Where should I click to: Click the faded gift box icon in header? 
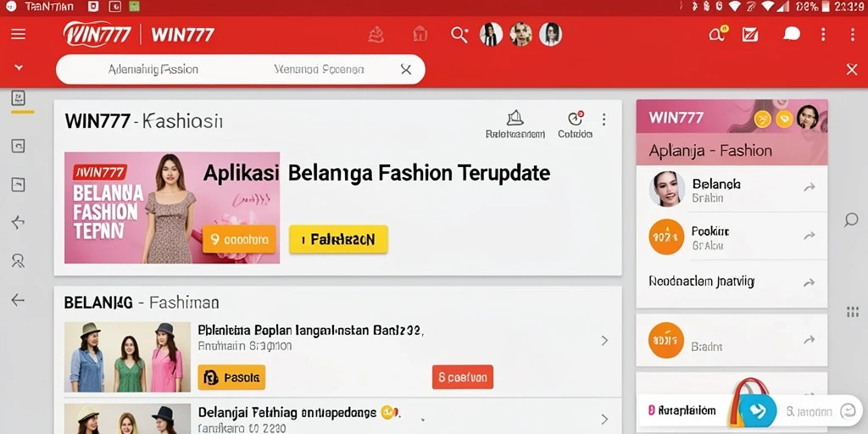pyautogui.click(x=420, y=34)
